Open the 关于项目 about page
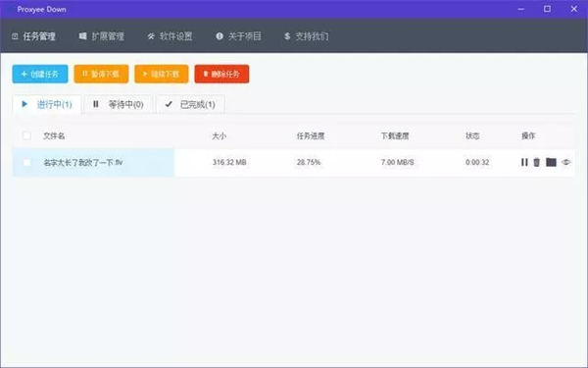The image size is (588, 368). pos(238,36)
